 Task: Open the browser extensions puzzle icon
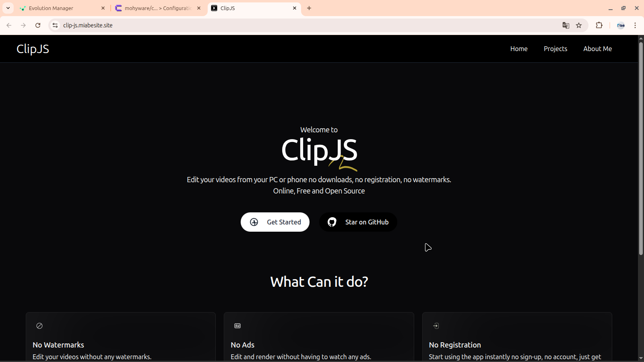599,25
